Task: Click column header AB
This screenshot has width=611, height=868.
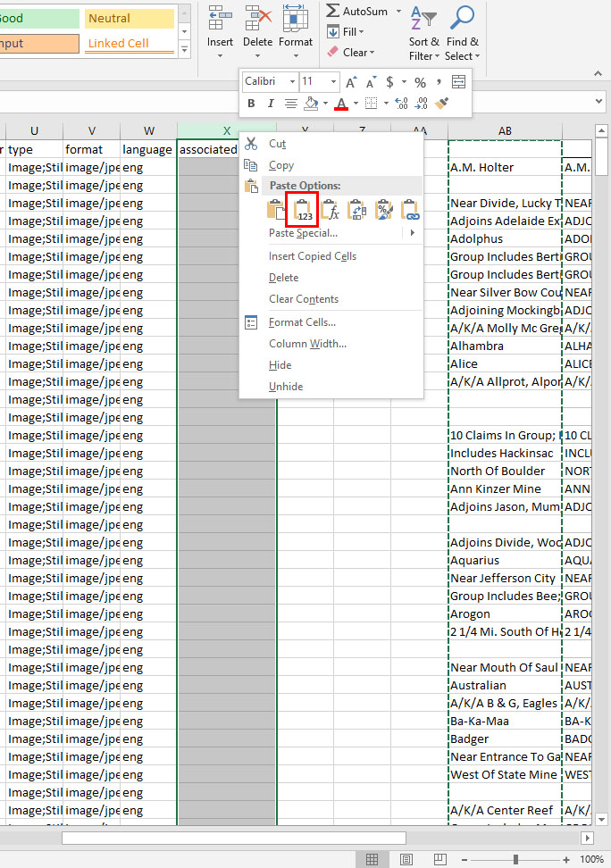Action: pos(505,131)
